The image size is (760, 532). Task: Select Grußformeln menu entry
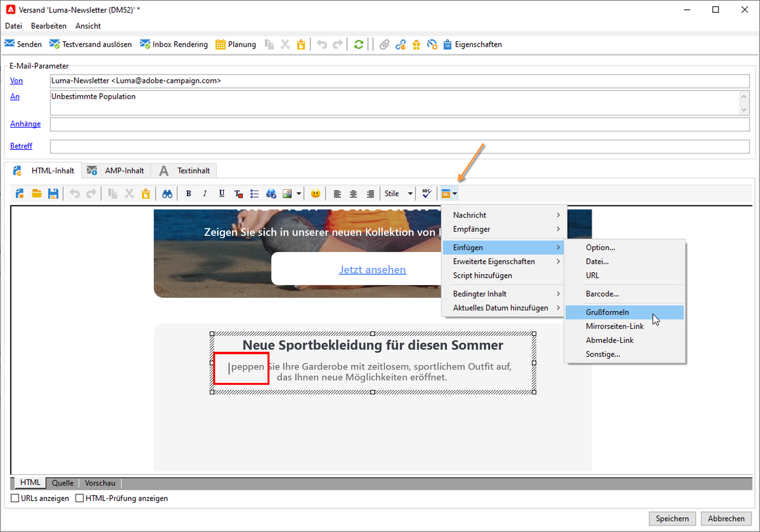pyautogui.click(x=607, y=312)
